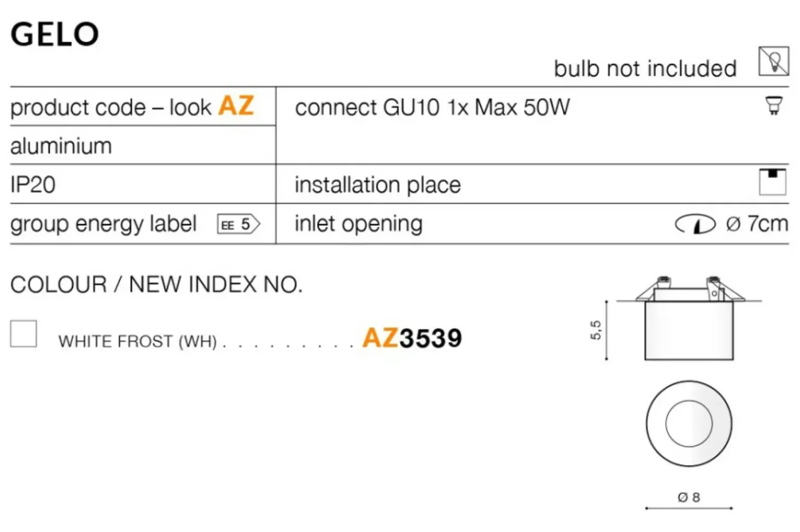Click the bulb not included text
The width and height of the screenshot is (800, 532).
(x=645, y=69)
